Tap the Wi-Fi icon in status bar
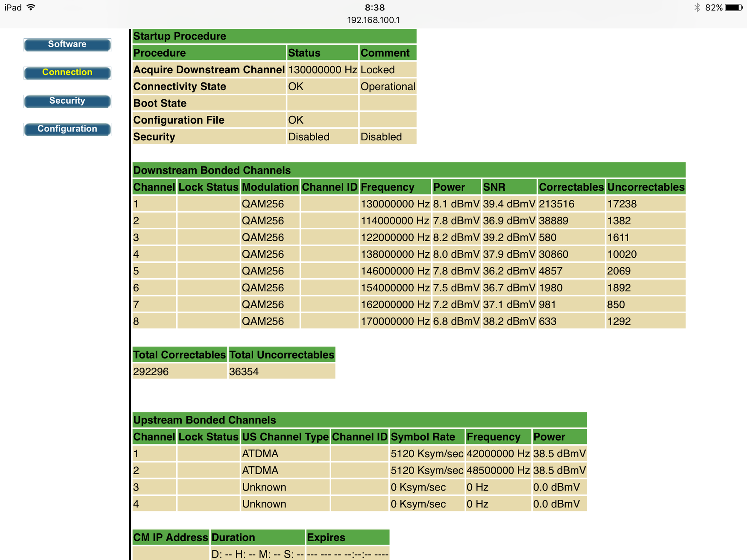The height and width of the screenshot is (560, 747). [x=31, y=7]
